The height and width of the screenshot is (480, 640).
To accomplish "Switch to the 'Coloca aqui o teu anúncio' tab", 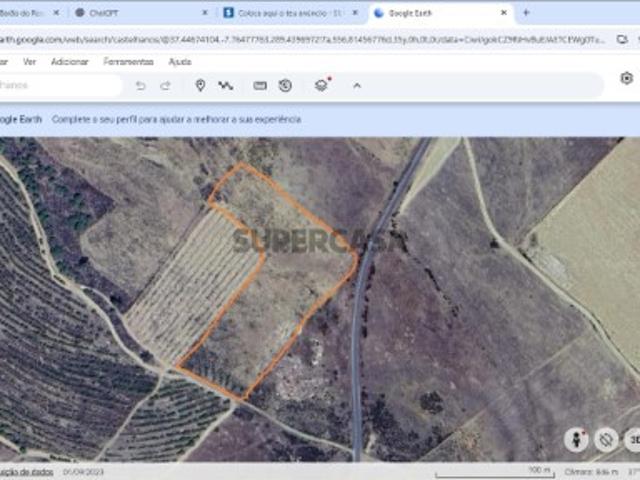I will (x=291, y=13).
